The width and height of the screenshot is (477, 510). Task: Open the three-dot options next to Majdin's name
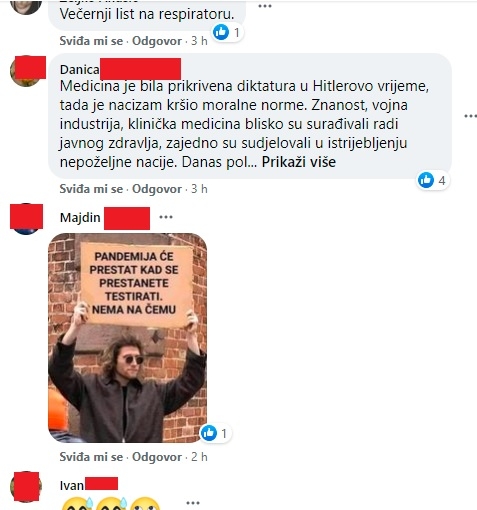pos(166,217)
